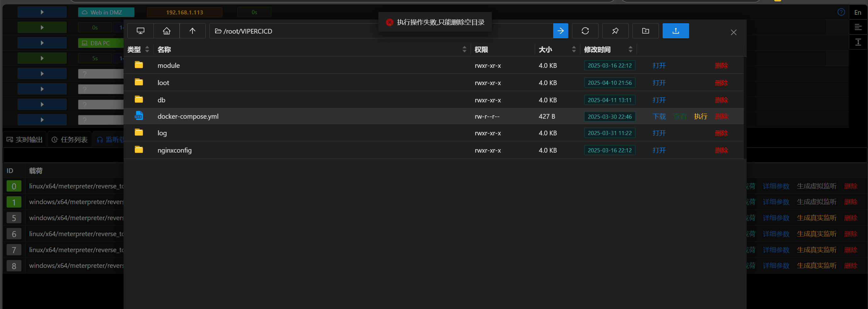Click the 427 B size value
868x309 pixels.
point(547,117)
